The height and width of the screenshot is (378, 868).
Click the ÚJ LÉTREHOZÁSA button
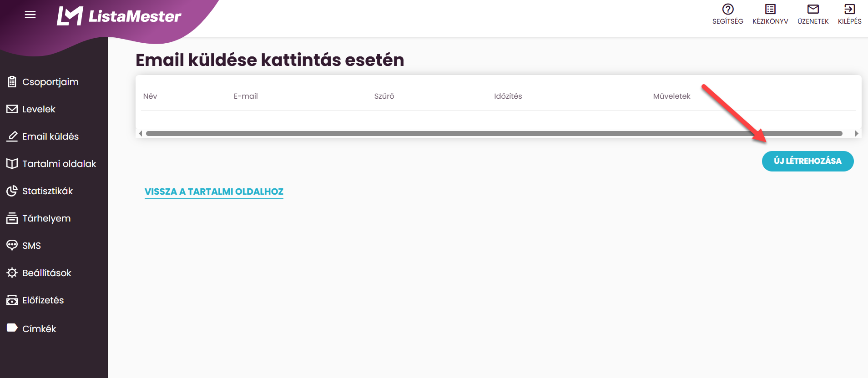[807, 161]
